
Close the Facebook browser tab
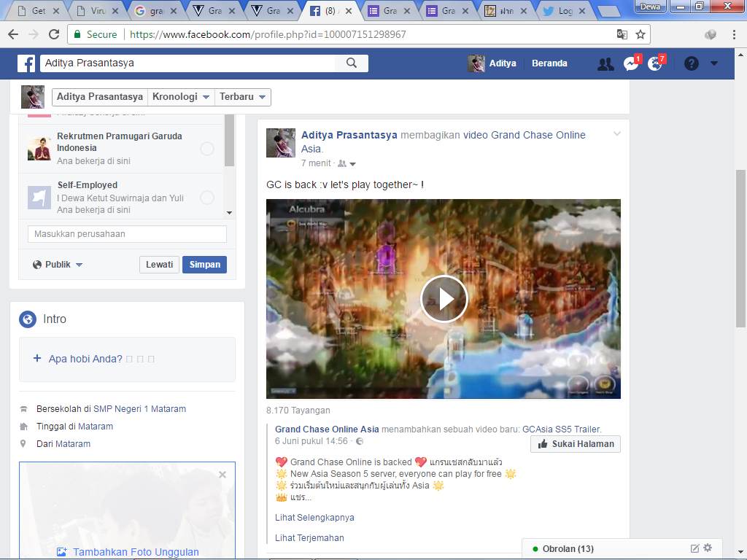click(349, 10)
